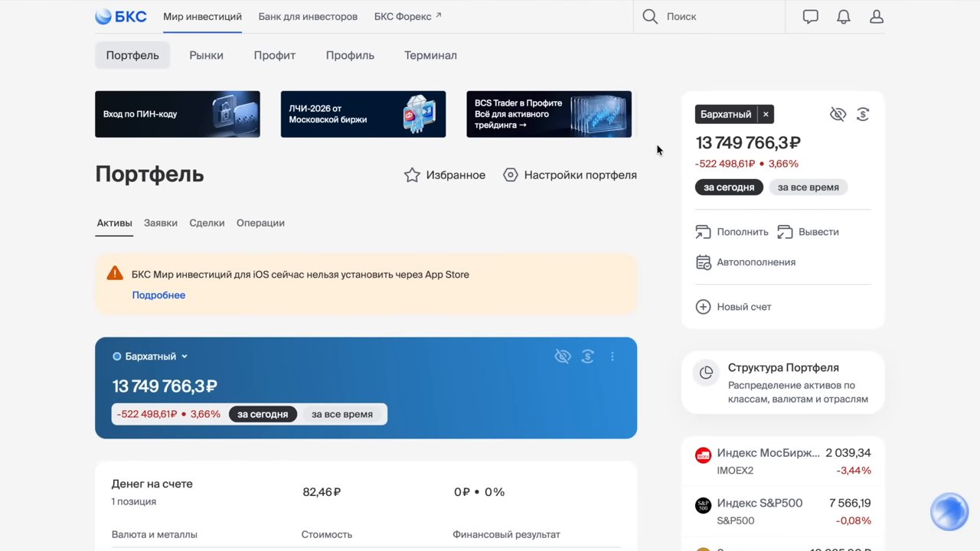Open Настройки портфеля settings
Image resolution: width=980 pixels, height=551 pixels.
click(570, 175)
